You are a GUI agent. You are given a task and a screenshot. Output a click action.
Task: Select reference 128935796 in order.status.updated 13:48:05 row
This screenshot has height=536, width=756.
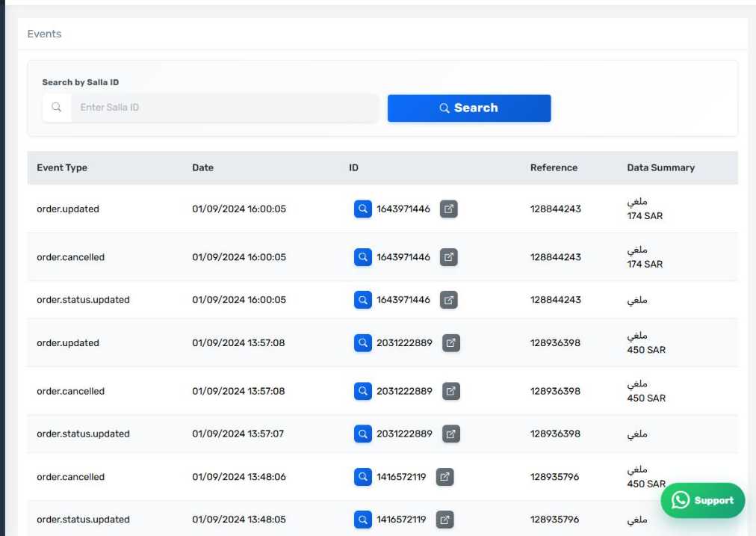(x=554, y=520)
